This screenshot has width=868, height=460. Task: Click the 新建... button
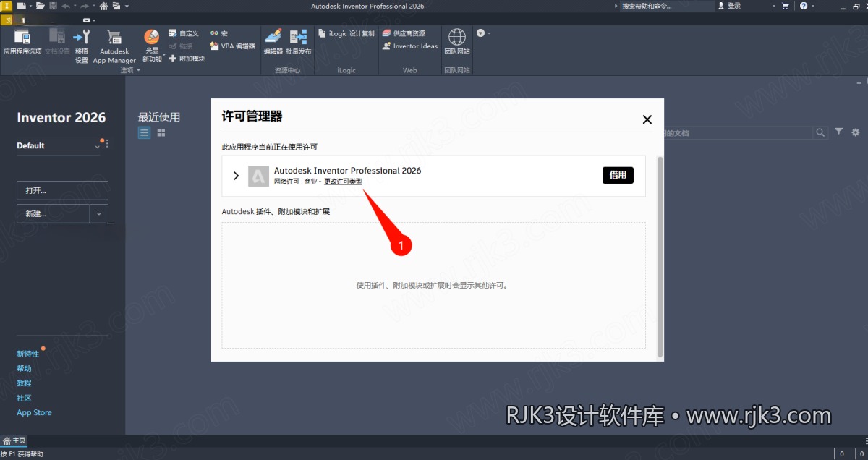pos(54,213)
